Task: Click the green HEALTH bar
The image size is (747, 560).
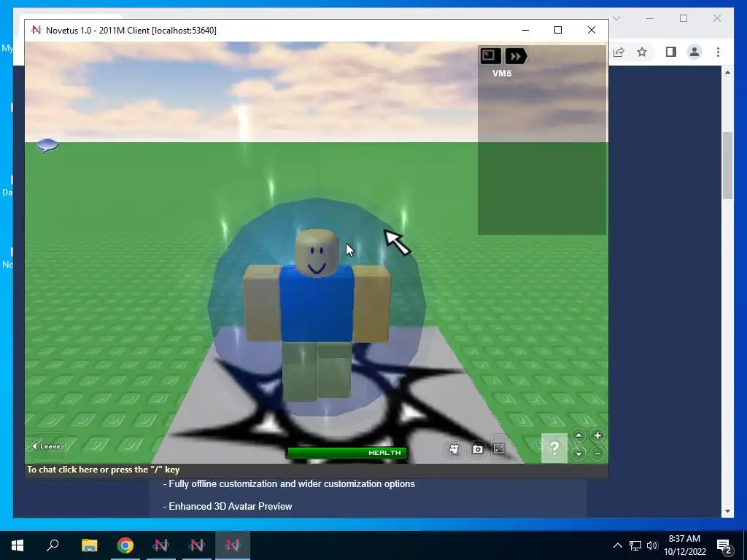Action: pyautogui.click(x=347, y=453)
